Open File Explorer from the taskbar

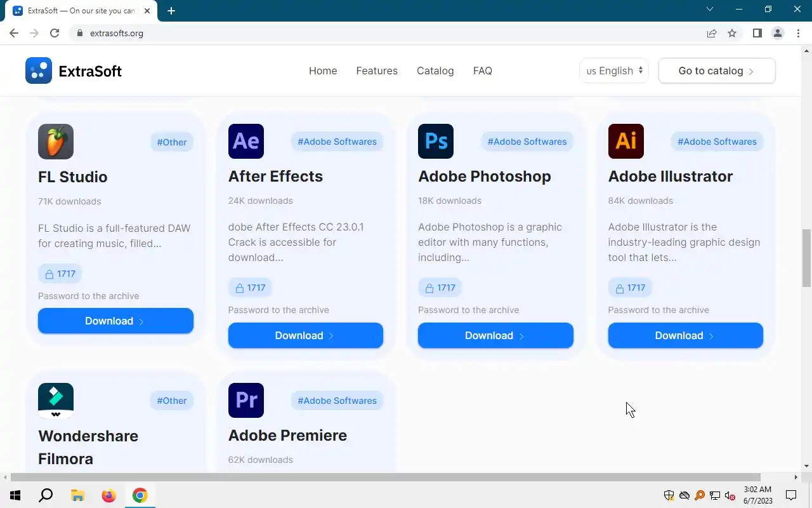coord(77,495)
